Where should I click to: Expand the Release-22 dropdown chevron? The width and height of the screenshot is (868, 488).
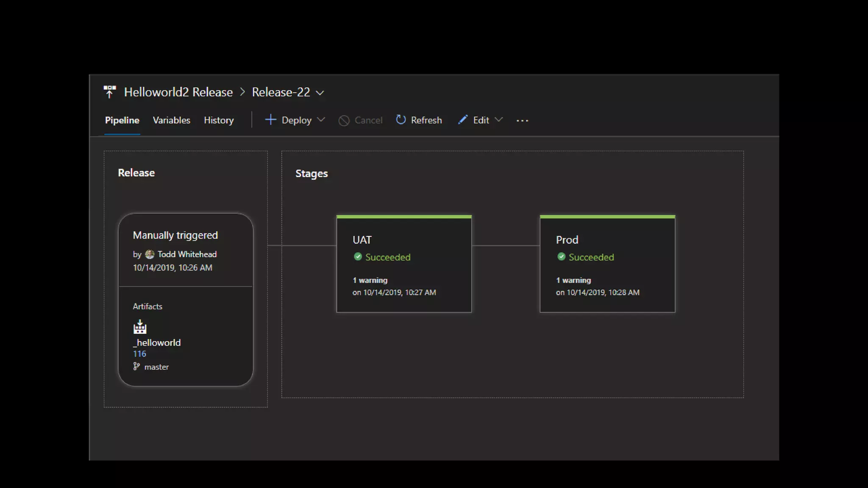click(320, 93)
